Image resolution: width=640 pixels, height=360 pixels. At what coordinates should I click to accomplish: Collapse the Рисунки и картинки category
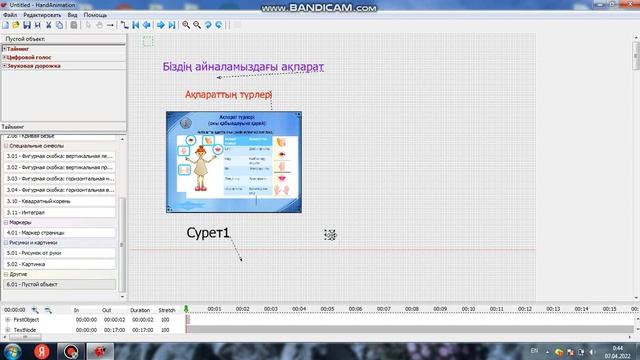[x=6, y=242]
